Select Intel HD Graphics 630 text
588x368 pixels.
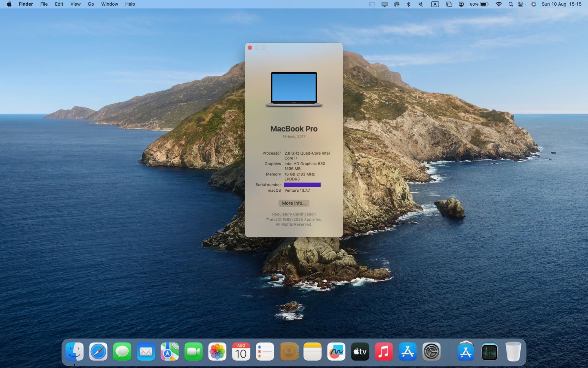click(305, 164)
